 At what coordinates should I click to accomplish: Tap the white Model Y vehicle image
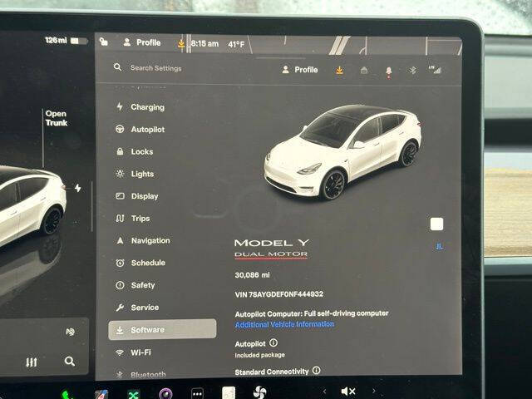click(342, 152)
